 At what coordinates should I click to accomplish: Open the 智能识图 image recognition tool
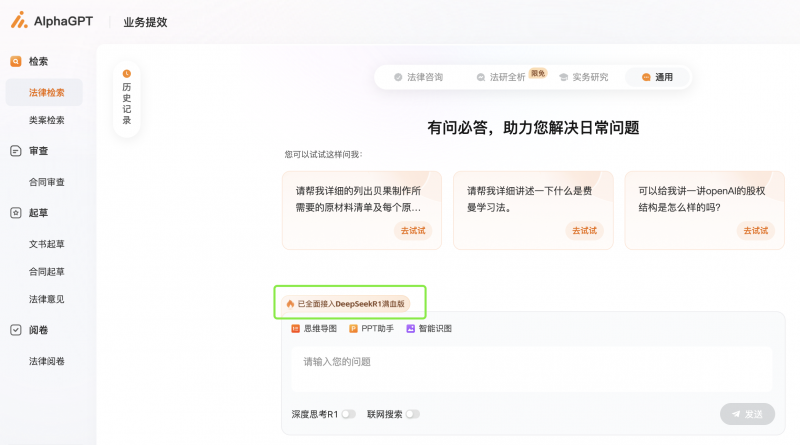[431, 328]
